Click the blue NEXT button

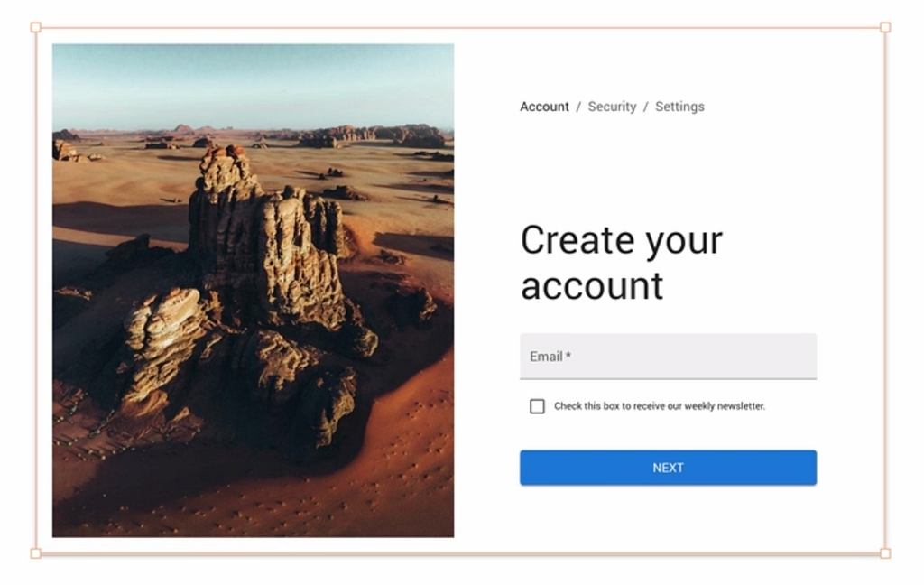pos(669,468)
